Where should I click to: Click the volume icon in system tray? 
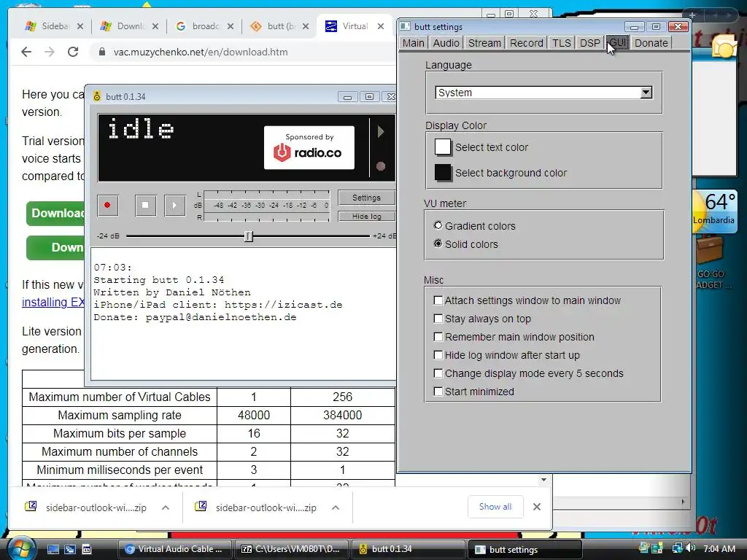[692, 548]
